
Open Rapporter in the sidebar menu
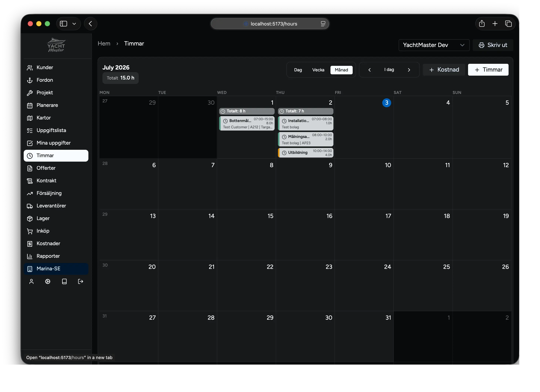(x=56, y=256)
